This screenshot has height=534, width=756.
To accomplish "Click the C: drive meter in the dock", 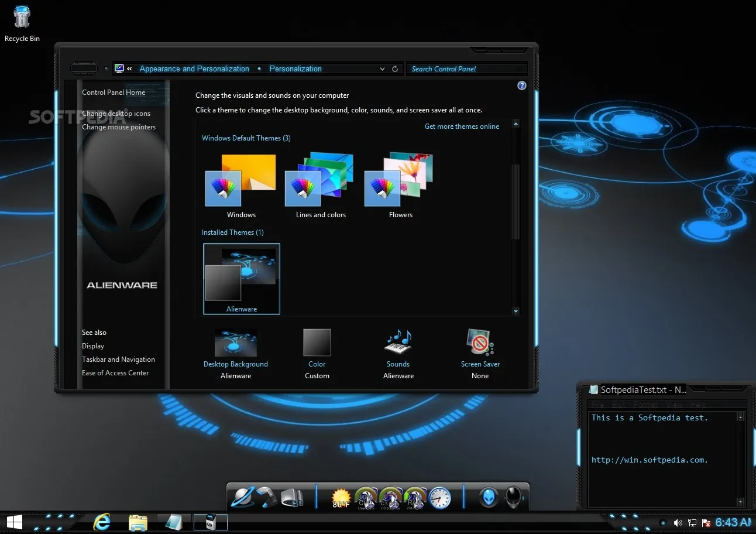I will 390,497.
